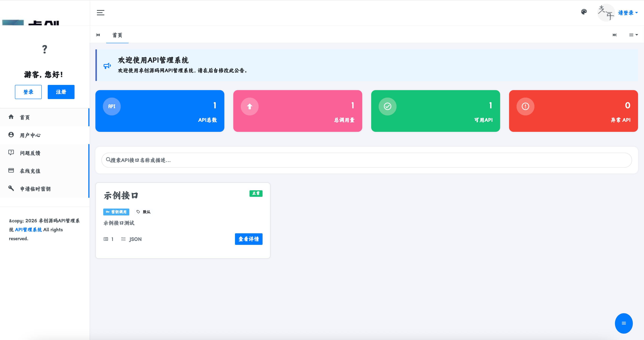Screen dimensions: 644x340
Task: Toggle the sidebar with the hamburger menu icon
Action: pos(100,12)
